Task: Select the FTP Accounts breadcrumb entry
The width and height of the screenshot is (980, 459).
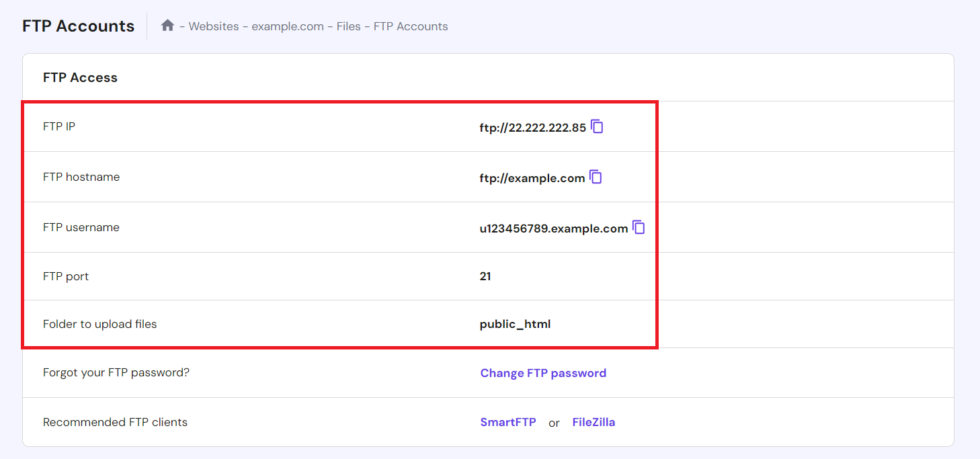Action: 411,26
